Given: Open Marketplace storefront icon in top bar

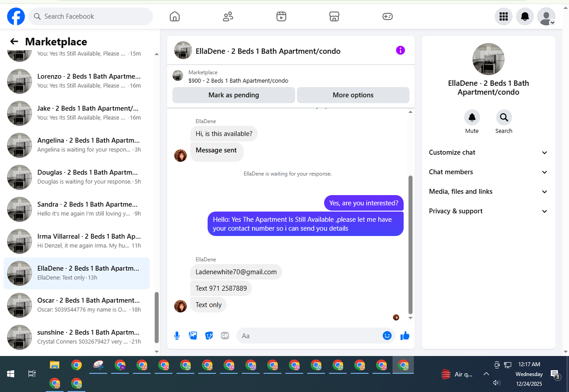Looking at the screenshot, I should pos(334,16).
